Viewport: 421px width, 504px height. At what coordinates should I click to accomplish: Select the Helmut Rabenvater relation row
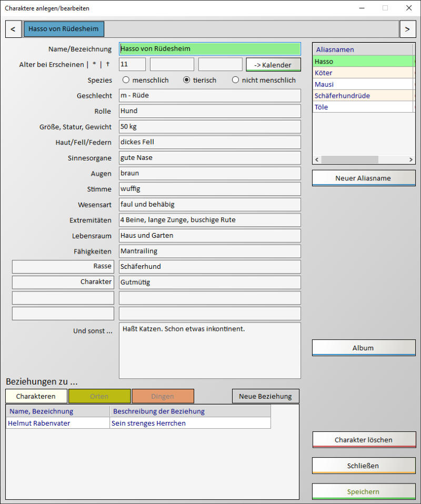[x=58, y=423]
